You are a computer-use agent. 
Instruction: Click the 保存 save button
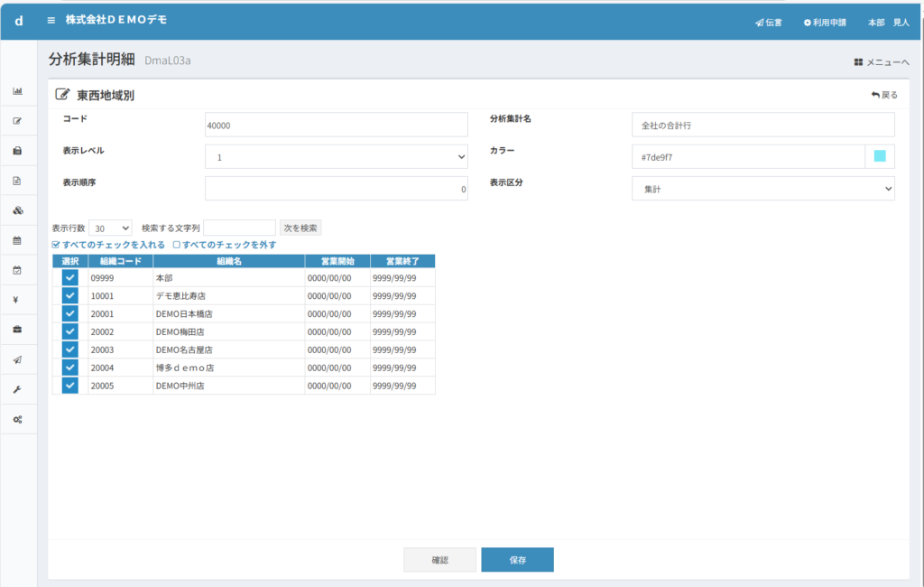click(x=517, y=560)
